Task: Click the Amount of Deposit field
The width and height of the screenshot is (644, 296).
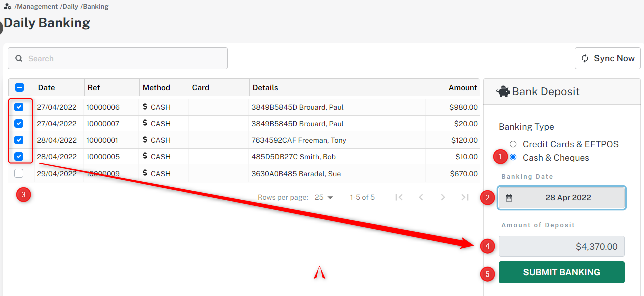Action: tap(562, 246)
